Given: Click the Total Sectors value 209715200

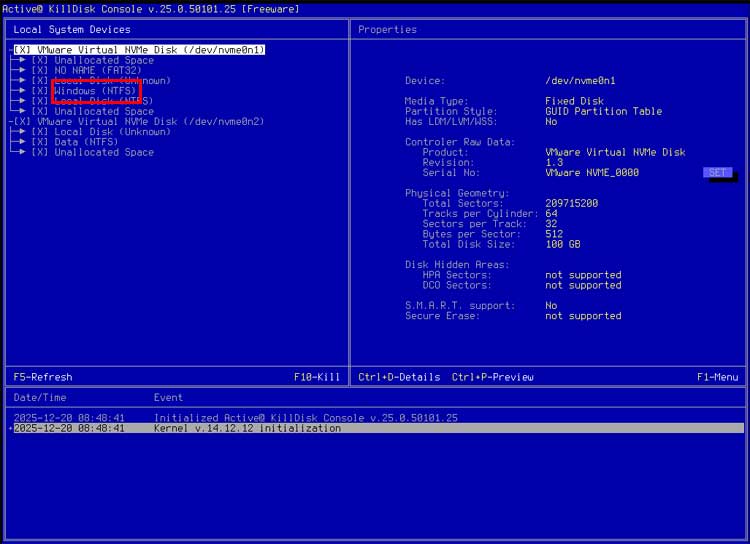Looking at the screenshot, I should (572, 203).
